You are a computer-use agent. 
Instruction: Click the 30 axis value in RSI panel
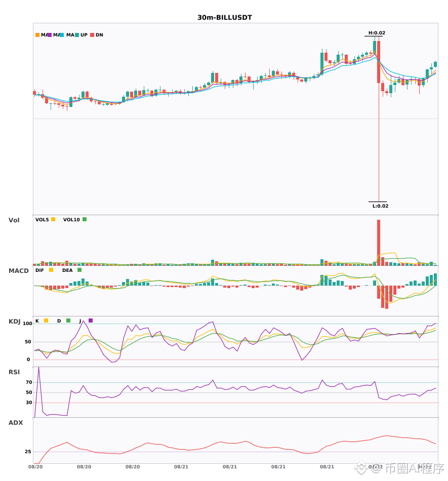tap(29, 403)
